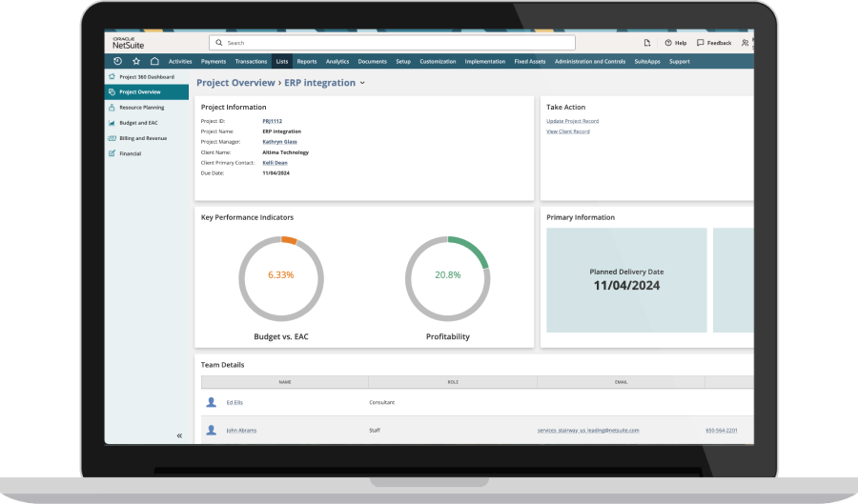Go to Home via house icon
Image resolution: width=858 pixels, height=504 pixels.
[x=154, y=61]
